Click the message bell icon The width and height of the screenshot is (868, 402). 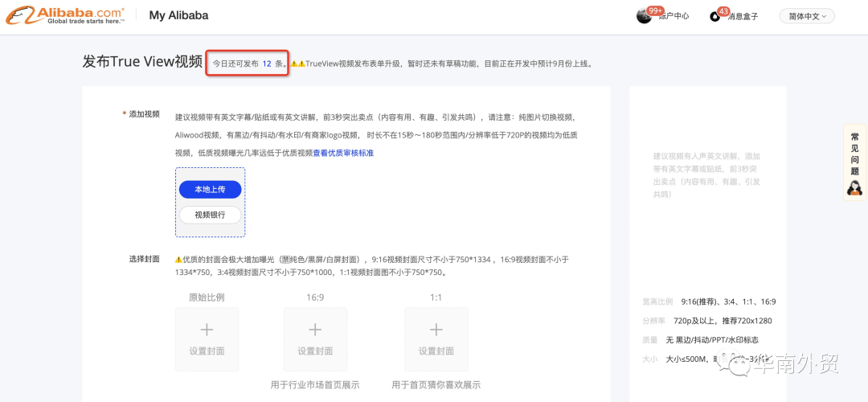click(714, 17)
